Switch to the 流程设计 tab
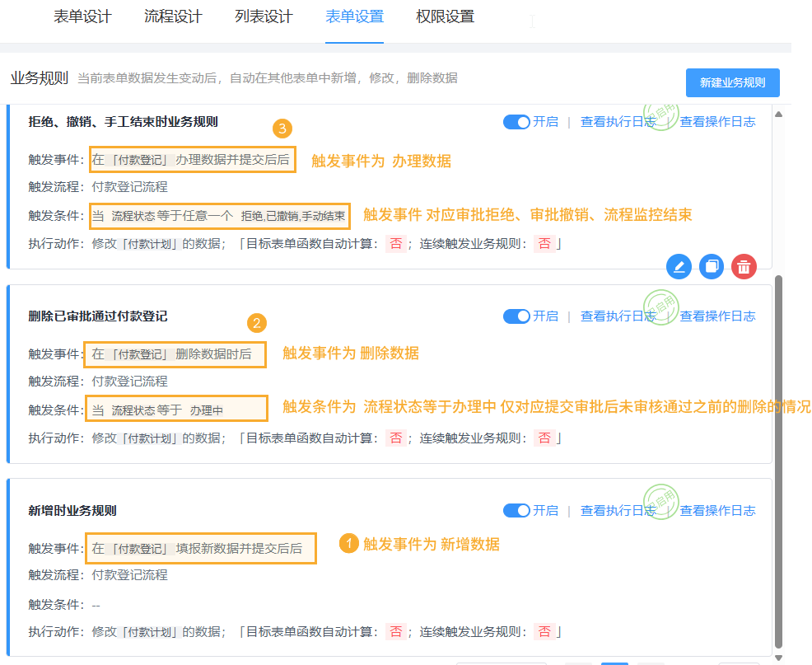 click(x=173, y=16)
